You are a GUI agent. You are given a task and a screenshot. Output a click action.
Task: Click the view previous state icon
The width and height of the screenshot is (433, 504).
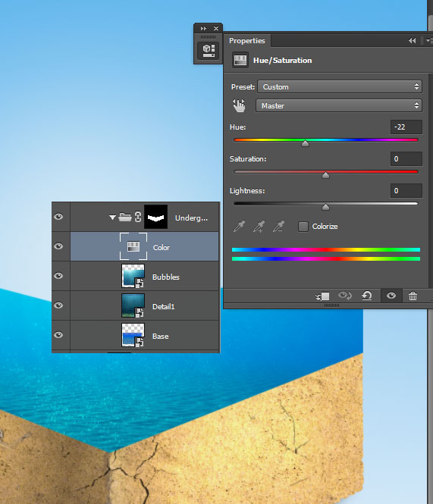click(x=345, y=296)
